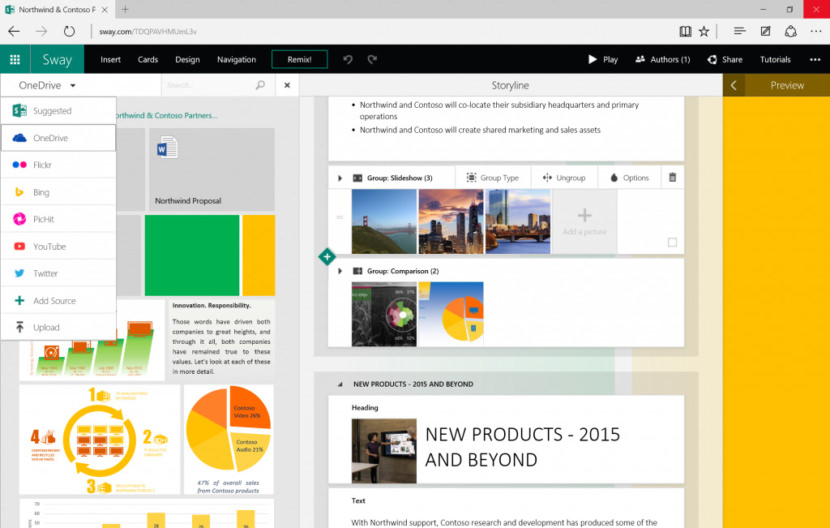Redo the last action
The width and height of the screenshot is (830, 528).
click(x=372, y=59)
